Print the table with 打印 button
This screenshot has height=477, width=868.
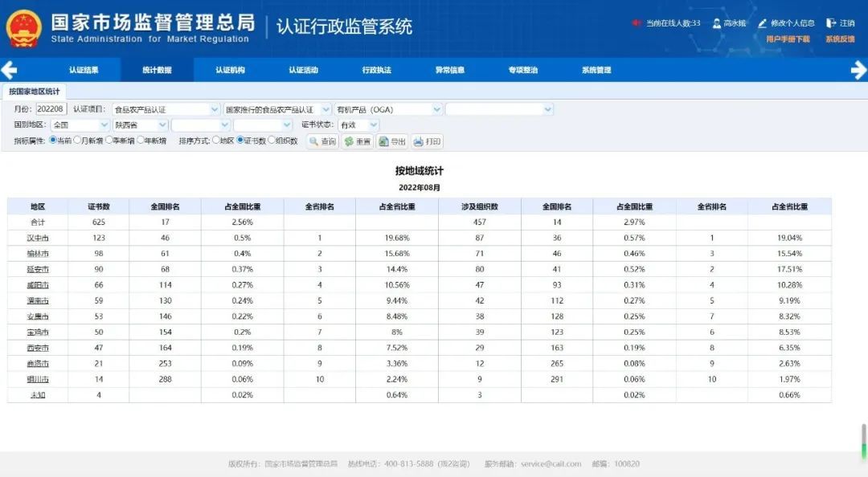click(428, 141)
